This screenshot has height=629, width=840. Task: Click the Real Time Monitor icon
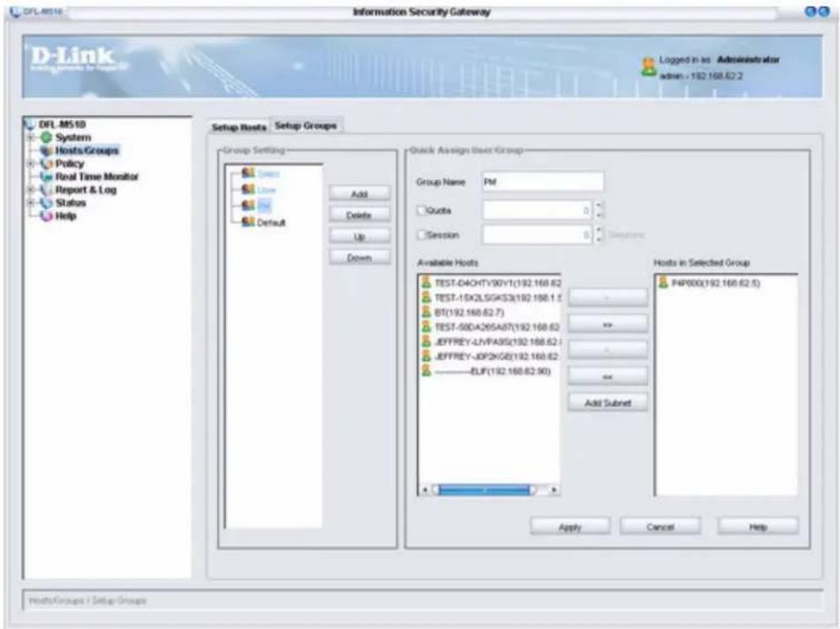click(46, 177)
